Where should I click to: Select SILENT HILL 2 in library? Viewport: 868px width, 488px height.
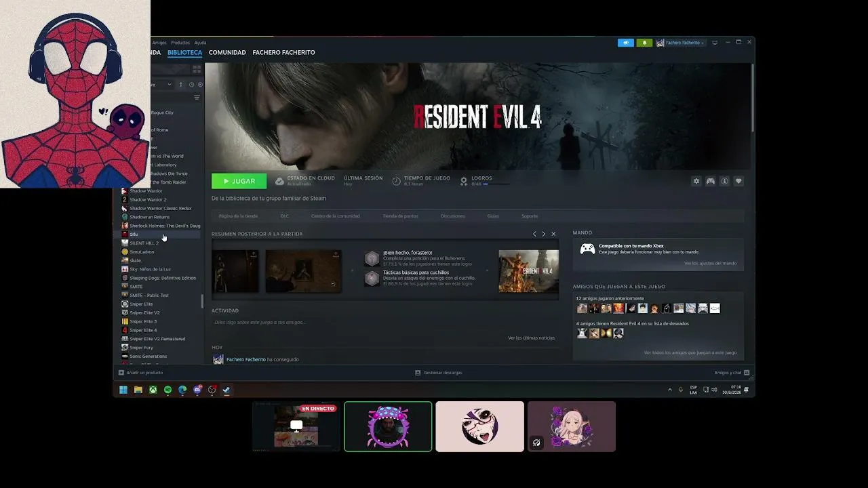pos(160,243)
